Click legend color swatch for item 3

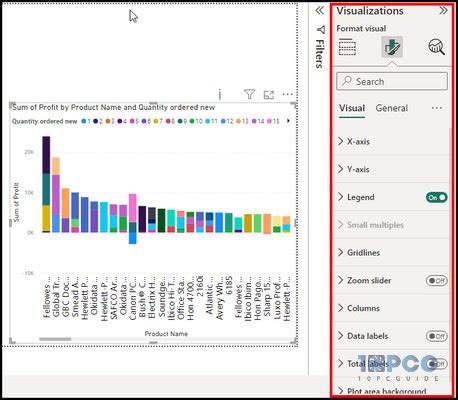tap(108, 121)
